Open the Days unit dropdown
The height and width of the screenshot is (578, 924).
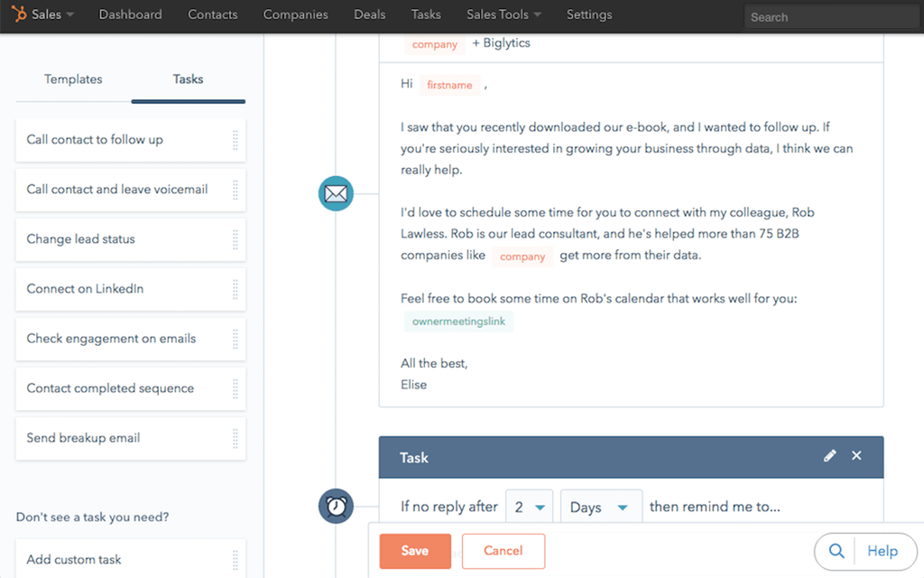[601, 507]
